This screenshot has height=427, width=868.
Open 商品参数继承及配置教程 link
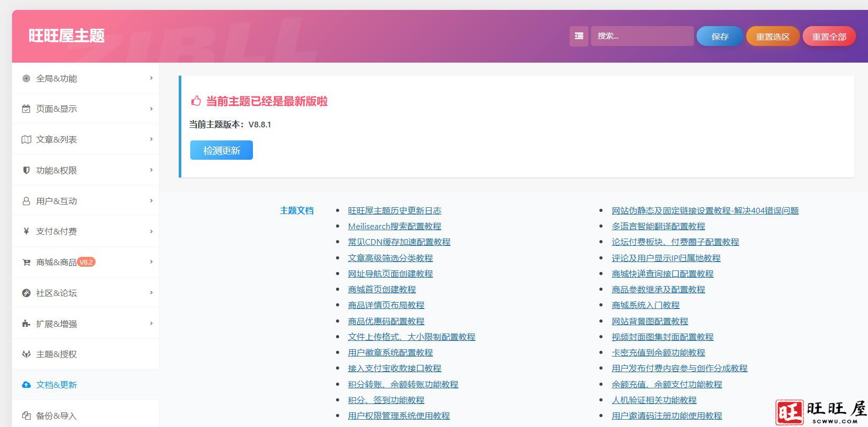click(658, 289)
